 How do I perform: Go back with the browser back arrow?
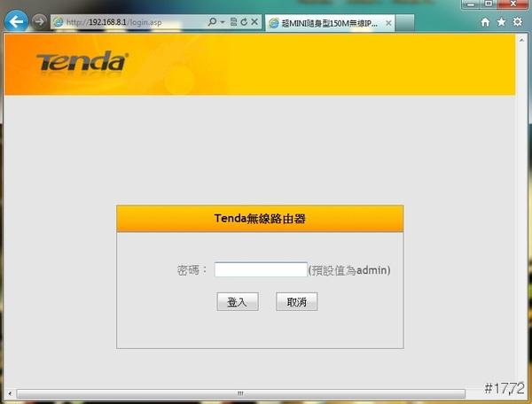click(16, 21)
